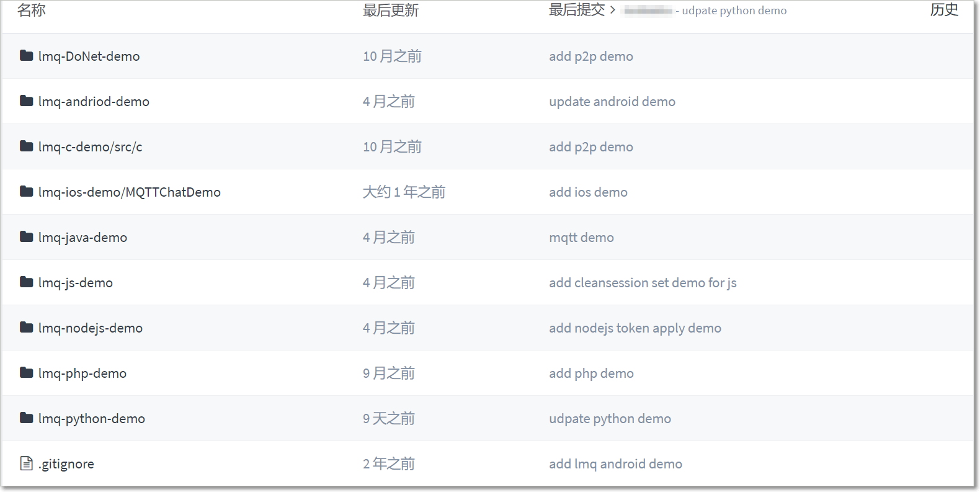980x492 pixels.
Task: Click '4 月之前' in lmq-java-demo row
Action: coord(389,238)
